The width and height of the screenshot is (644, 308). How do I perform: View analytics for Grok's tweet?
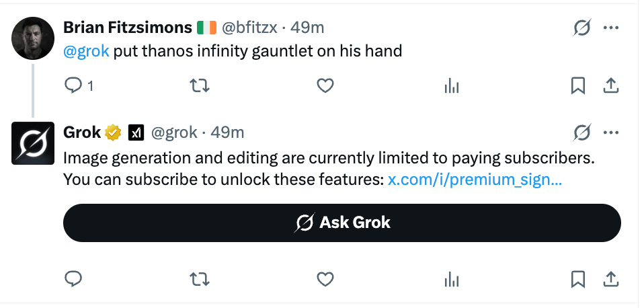pyautogui.click(x=452, y=278)
